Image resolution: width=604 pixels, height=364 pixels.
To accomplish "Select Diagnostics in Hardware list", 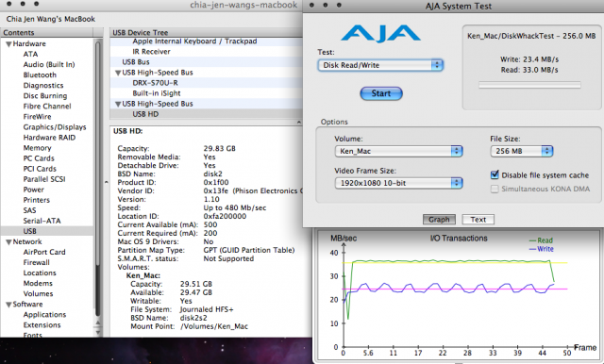I will point(43,86).
